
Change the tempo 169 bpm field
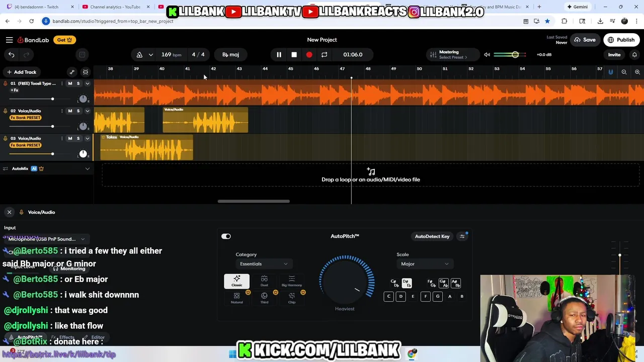pos(171,54)
